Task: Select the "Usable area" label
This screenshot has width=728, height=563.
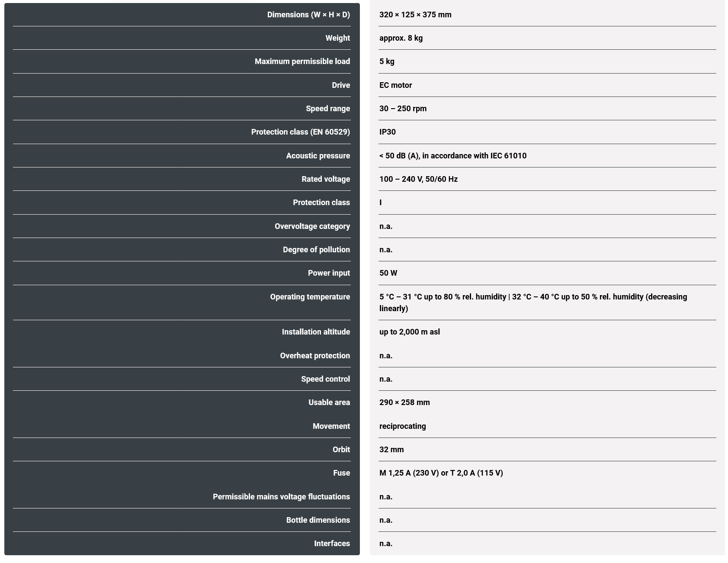Action: [329, 402]
